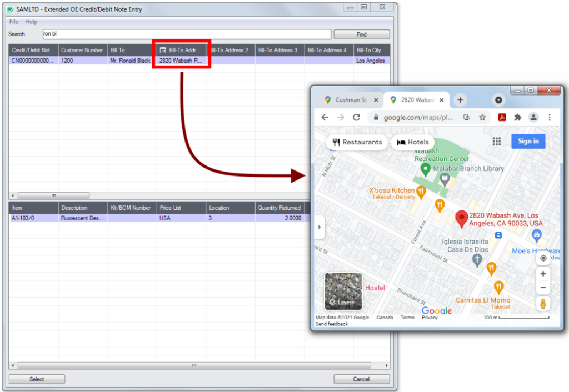Open the Adobe Acrobat extension icon
Screen dimensions: 569x392
point(502,117)
